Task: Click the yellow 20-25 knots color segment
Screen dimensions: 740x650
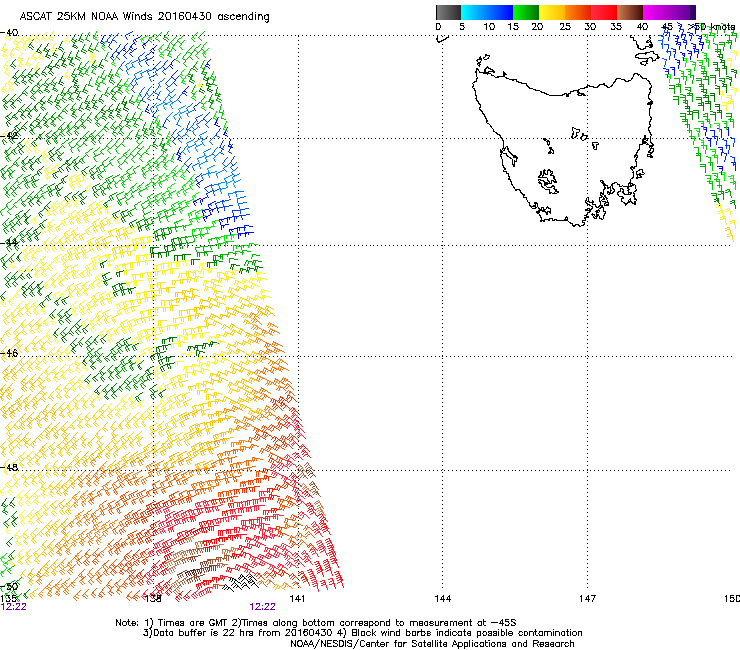Action: (552, 12)
